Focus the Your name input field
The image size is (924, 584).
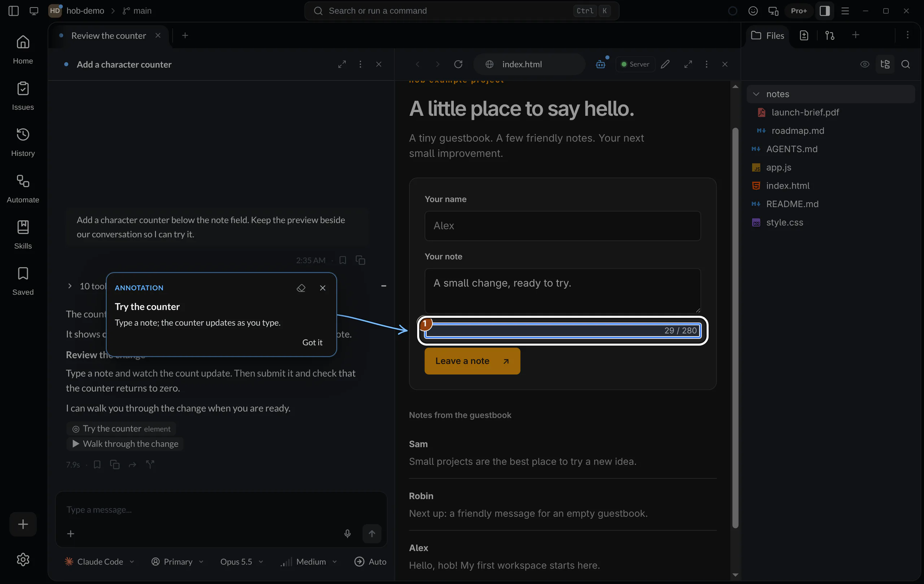(x=563, y=226)
